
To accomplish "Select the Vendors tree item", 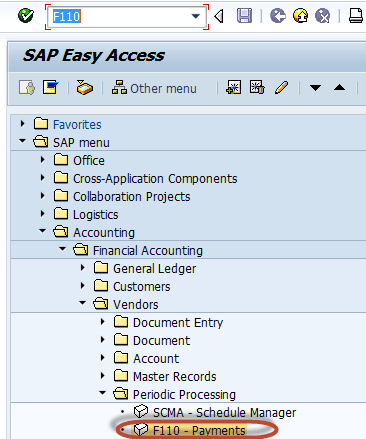I will pos(136,305).
